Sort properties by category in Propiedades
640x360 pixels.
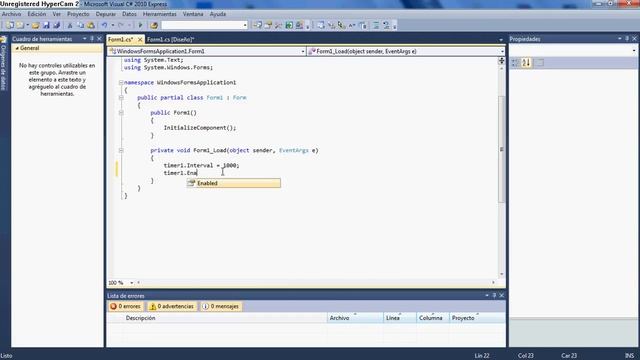pyautogui.click(x=515, y=62)
